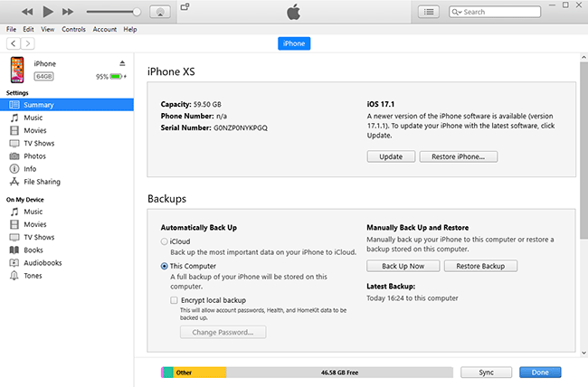Click the 64GB capacity badge
Viewport: 588px width, 387px height.
coord(44,77)
